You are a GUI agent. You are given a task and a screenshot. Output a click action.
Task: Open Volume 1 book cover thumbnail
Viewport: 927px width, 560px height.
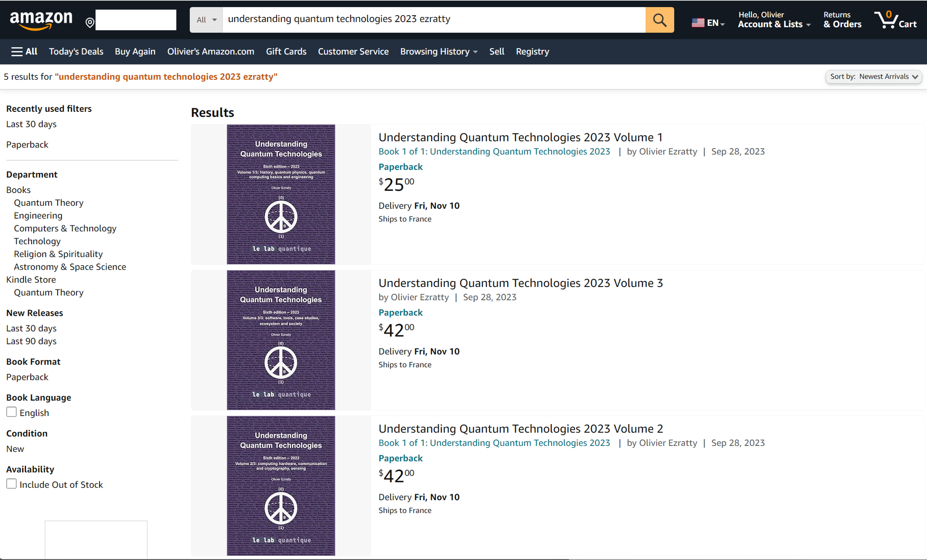[281, 194]
